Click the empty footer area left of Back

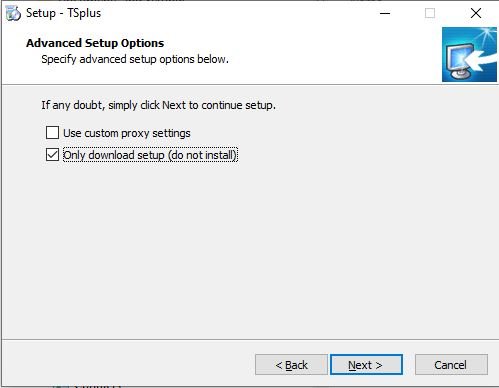point(128,364)
